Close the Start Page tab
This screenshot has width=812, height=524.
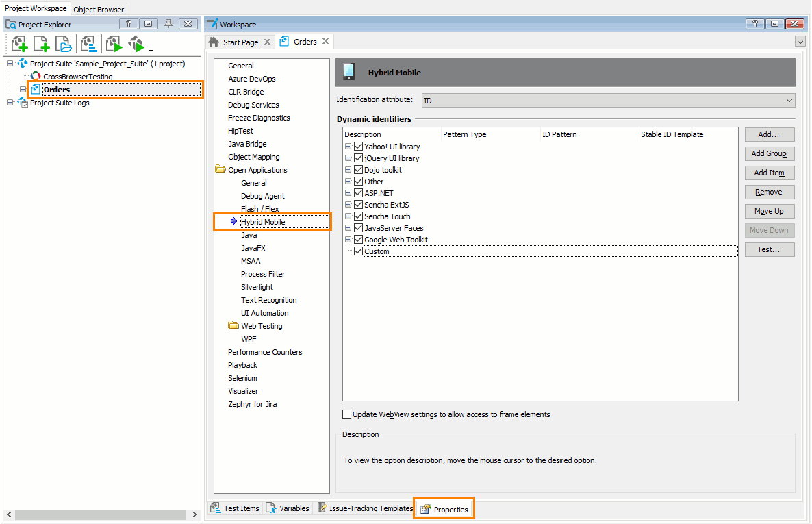tap(267, 42)
